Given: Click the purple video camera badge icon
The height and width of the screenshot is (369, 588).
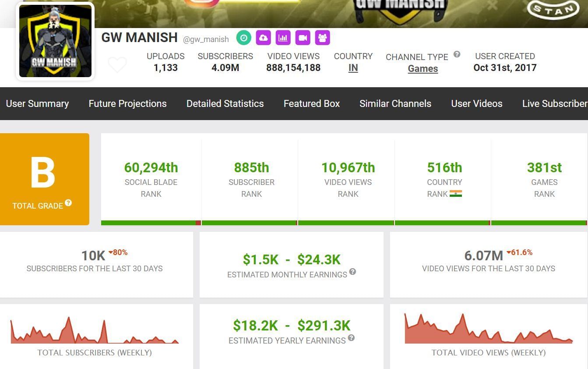Looking at the screenshot, I should click(303, 38).
